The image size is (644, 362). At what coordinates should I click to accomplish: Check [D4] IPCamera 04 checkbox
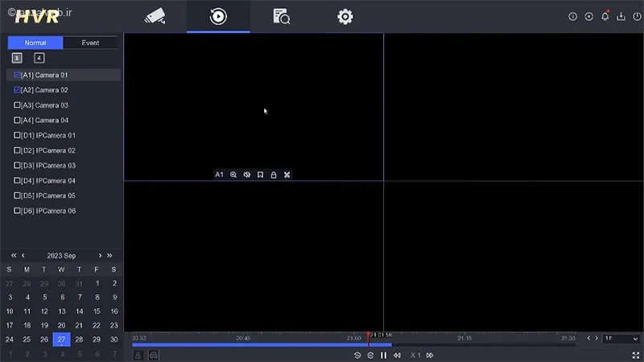pyautogui.click(x=17, y=180)
